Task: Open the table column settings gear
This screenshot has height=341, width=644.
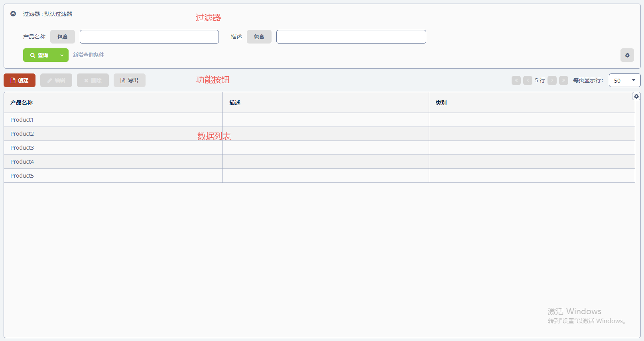Action: [636, 96]
